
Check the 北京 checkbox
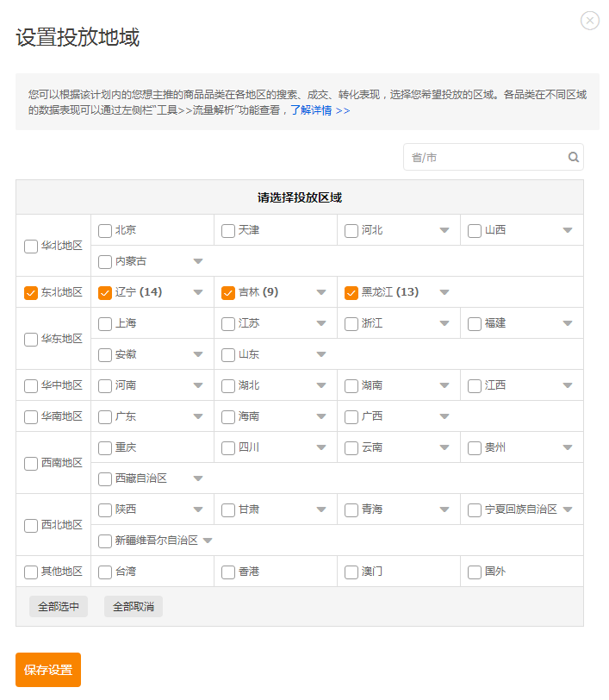pyautogui.click(x=105, y=230)
